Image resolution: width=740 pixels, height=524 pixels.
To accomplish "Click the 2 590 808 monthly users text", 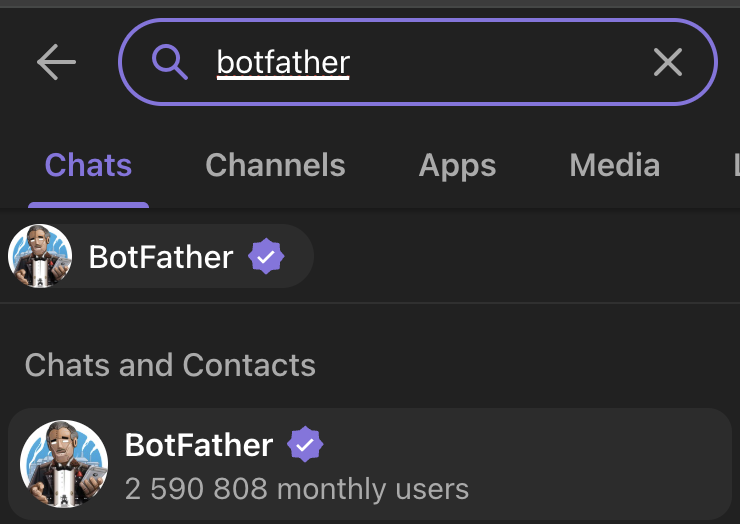I will [297, 489].
